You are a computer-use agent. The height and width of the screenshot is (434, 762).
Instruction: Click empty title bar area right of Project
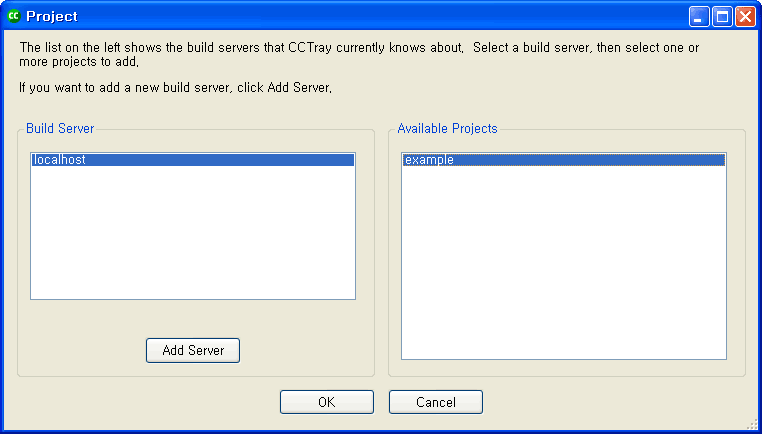coord(380,16)
